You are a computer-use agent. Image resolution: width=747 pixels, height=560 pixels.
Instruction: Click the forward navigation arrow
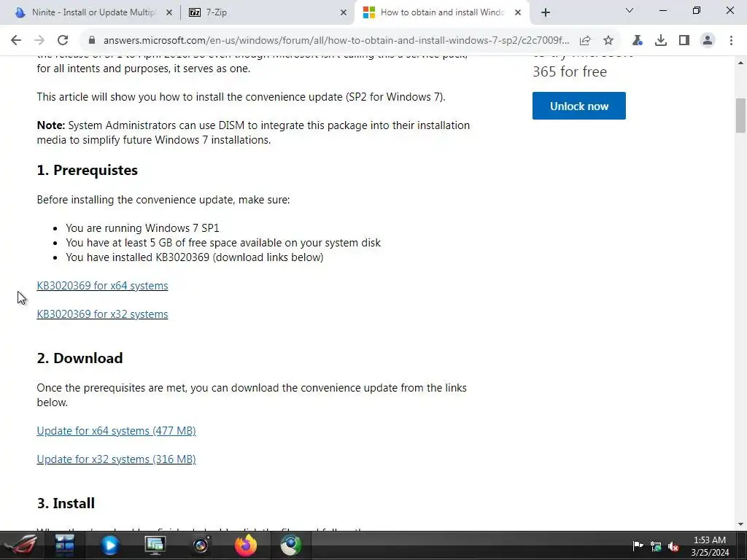tap(39, 41)
